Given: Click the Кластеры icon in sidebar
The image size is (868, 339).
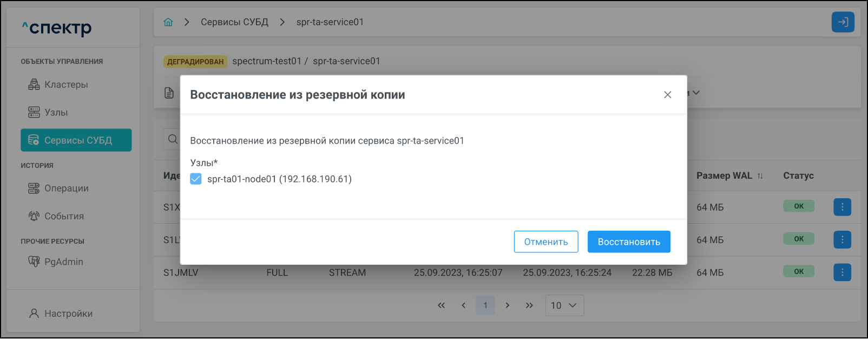Looking at the screenshot, I should pyautogui.click(x=34, y=84).
